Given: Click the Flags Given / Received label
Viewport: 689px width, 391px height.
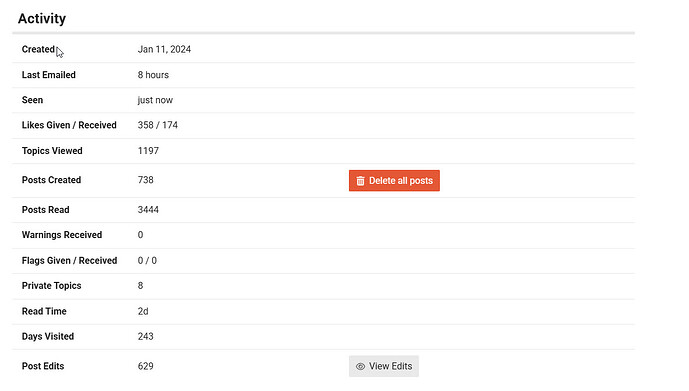Looking at the screenshot, I should (69, 261).
